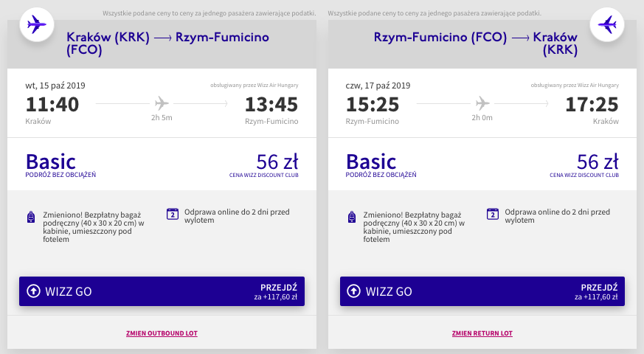This screenshot has width=644, height=354.
Task: Click the backpack baggage icon on return card
Action: click(352, 217)
